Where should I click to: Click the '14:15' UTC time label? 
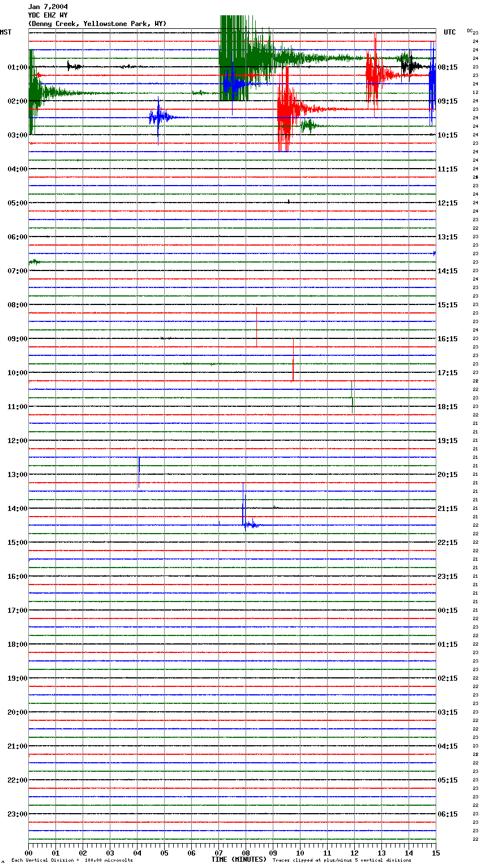pos(448,271)
